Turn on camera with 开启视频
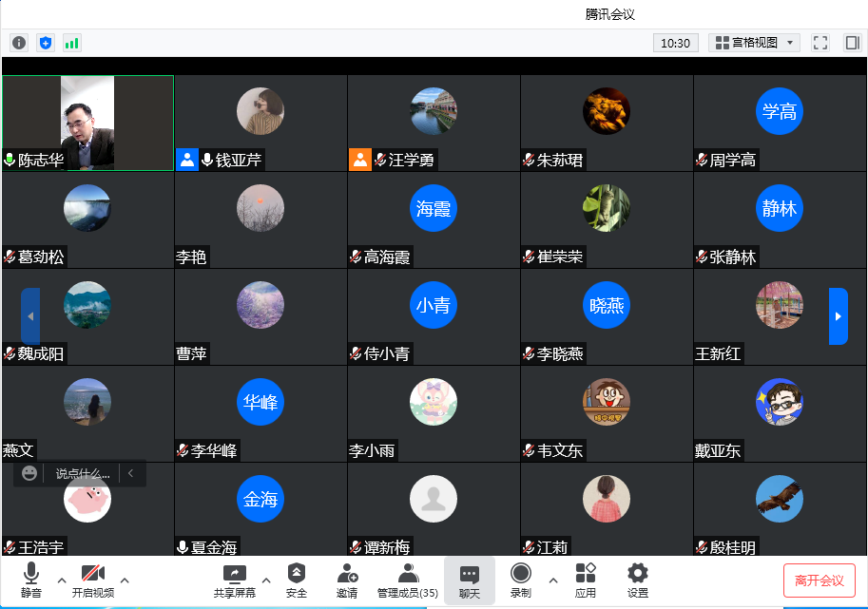The width and height of the screenshot is (868, 609). 92,580
